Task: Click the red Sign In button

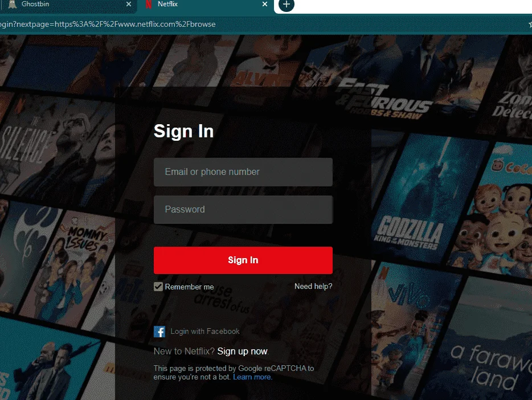Action: click(243, 260)
